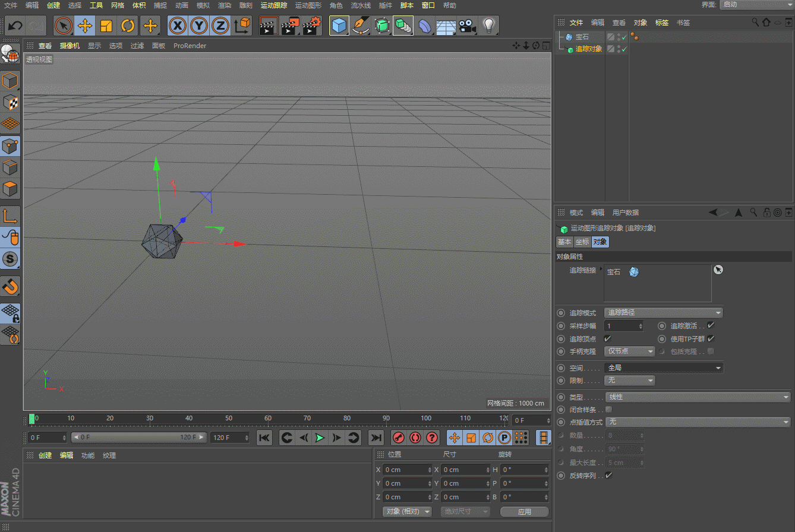Click the Cube primitive icon
The height and width of the screenshot is (532, 795).
point(339,26)
